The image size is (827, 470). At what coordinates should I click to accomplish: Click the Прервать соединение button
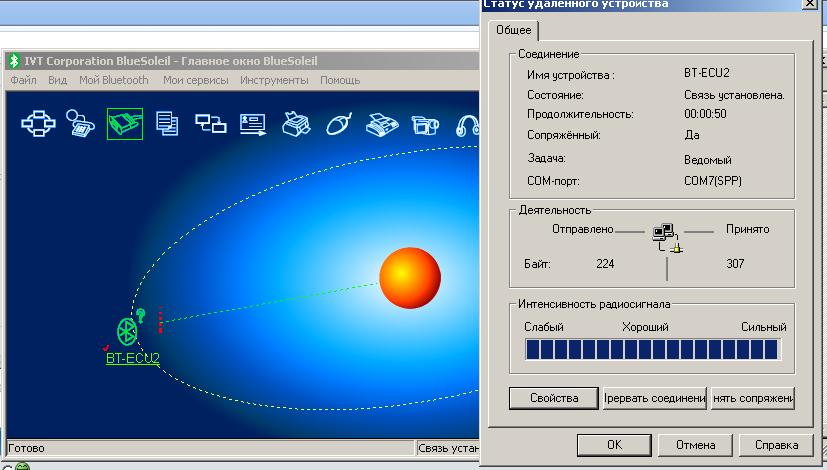[x=655, y=398]
